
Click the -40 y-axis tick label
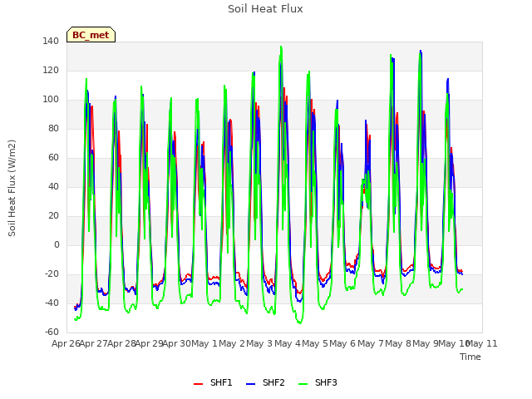[52, 303]
